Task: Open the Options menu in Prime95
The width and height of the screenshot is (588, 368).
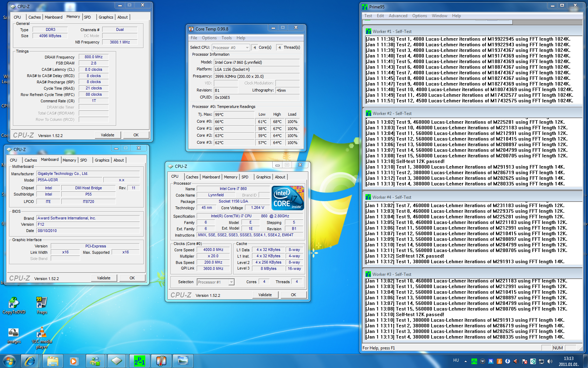Action: coord(419,16)
